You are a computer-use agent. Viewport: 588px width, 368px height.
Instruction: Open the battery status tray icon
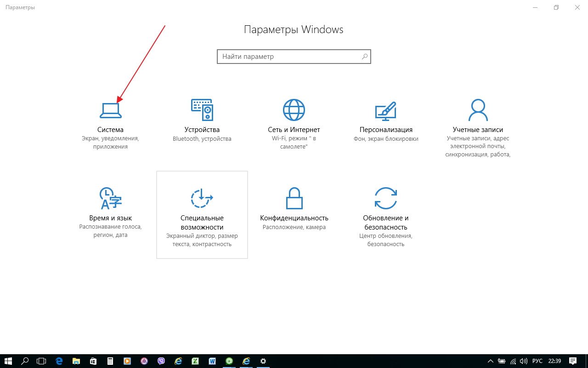point(502,361)
